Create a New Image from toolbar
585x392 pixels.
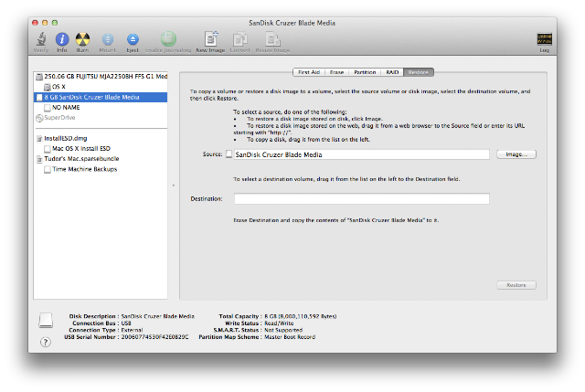211,38
